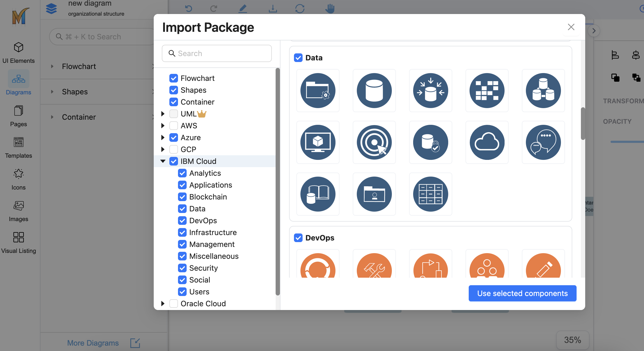644x351 pixels.
Task: Uncheck the Blockchain checkbox
Action: pyautogui.click(x=182, y=197)
